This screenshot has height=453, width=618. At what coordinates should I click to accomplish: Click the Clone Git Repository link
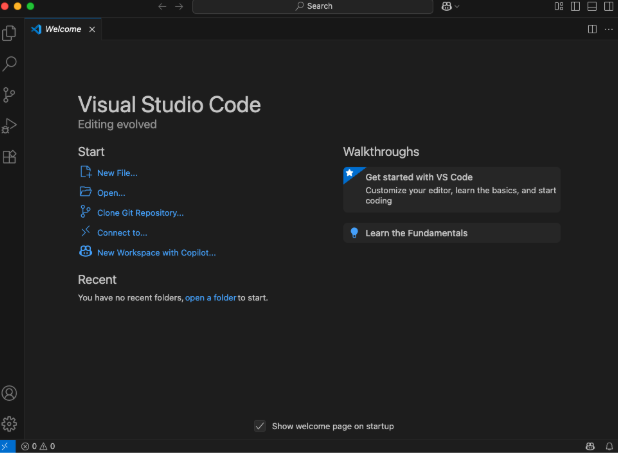click(140, 212)
